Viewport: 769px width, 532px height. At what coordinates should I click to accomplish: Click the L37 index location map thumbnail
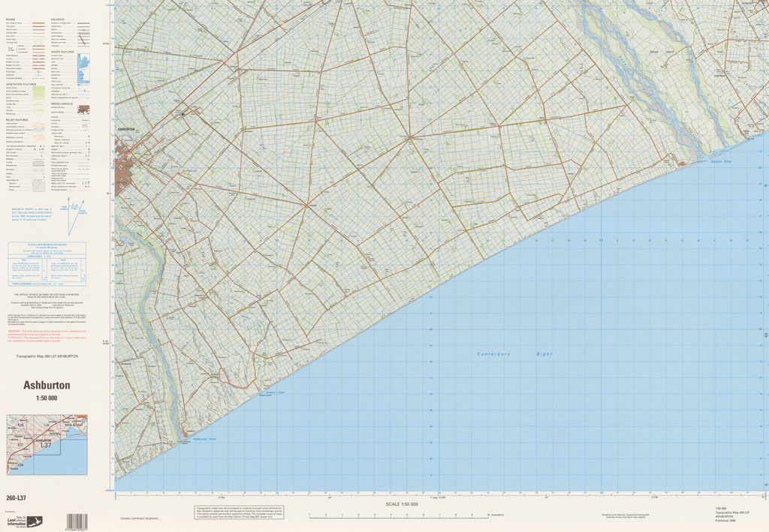click(47, 445)
